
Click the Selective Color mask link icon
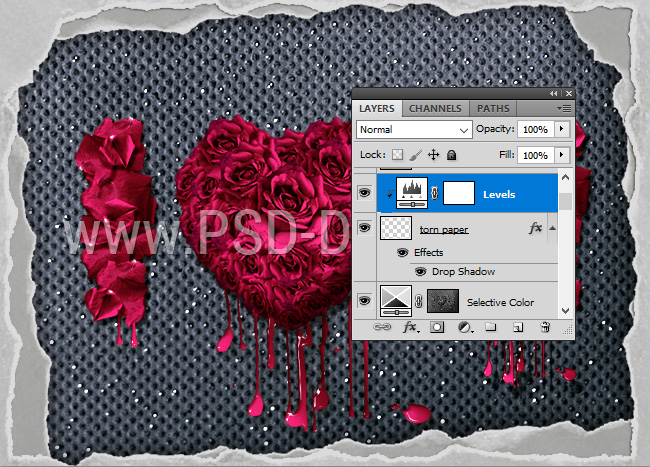pyautogui.click(x=419, y=301)
